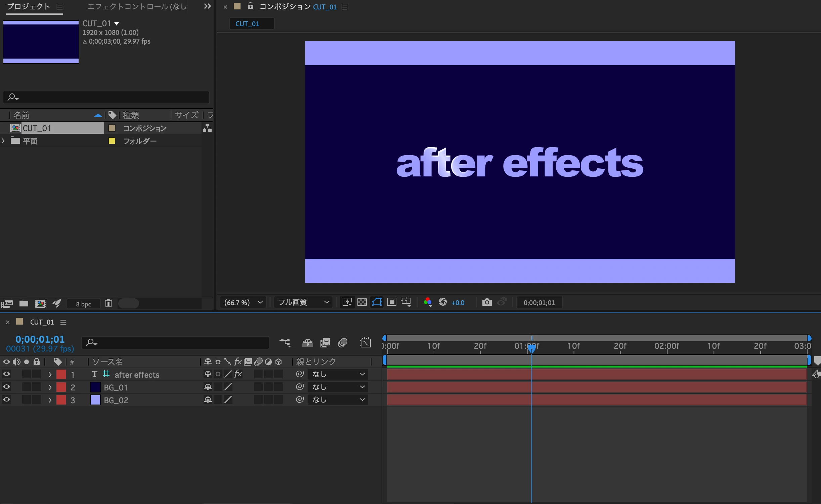Toggle visibility of BG_02 layer
Viewport: 821px width, 504px height.
coord(6,400)
